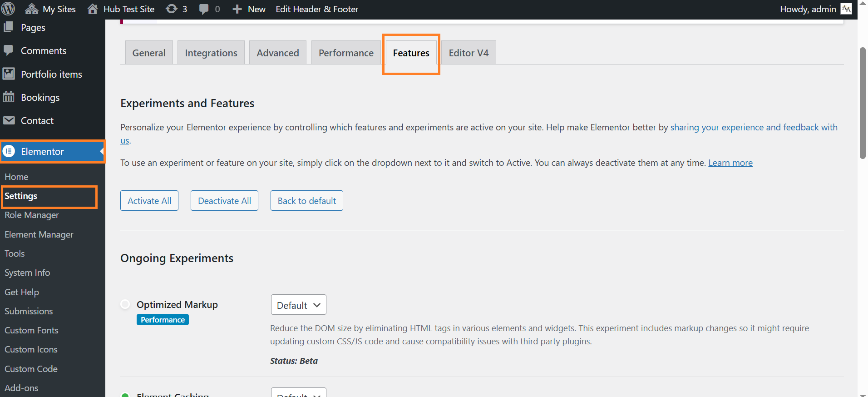
Task: Open the Optimized Markup Default dropdown
Action: pyautogui.click(x=299, y=305)
